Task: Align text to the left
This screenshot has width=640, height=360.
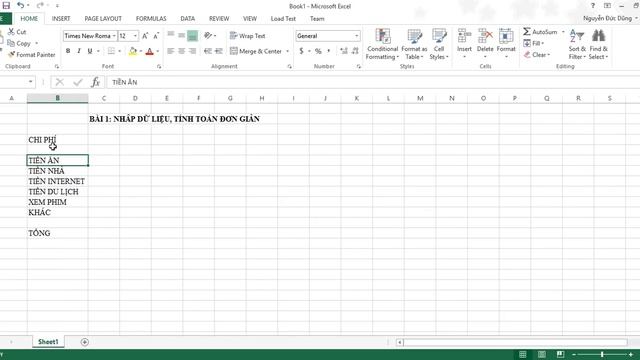Action: coord(171,51)
